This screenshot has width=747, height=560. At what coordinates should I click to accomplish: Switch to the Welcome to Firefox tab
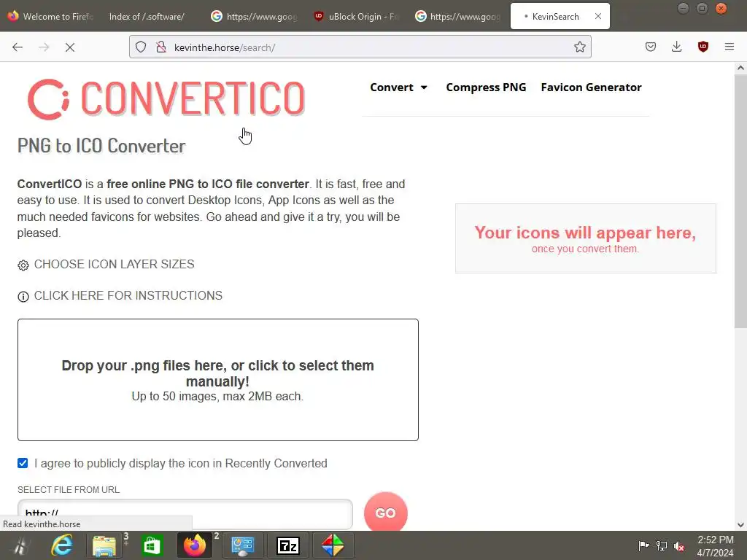click(x=51, y=16)
